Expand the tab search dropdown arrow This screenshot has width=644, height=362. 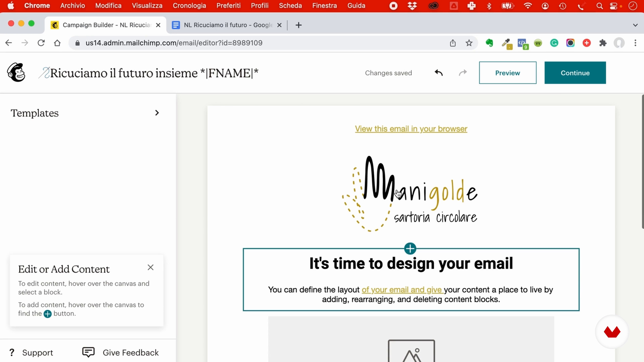(635, 25)
